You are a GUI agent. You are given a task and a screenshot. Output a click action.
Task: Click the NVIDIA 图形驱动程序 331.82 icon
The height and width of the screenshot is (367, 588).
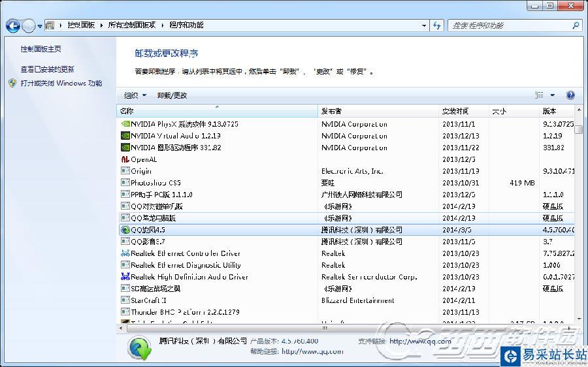point(125,148)
